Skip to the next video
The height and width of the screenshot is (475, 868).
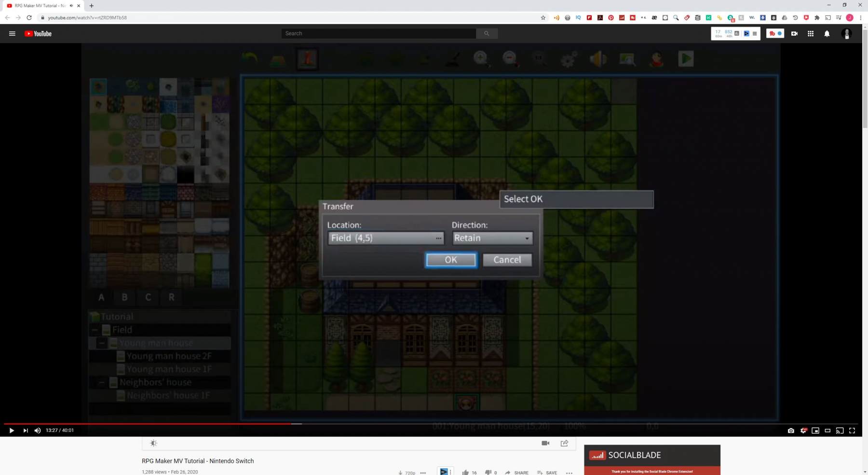26,431
